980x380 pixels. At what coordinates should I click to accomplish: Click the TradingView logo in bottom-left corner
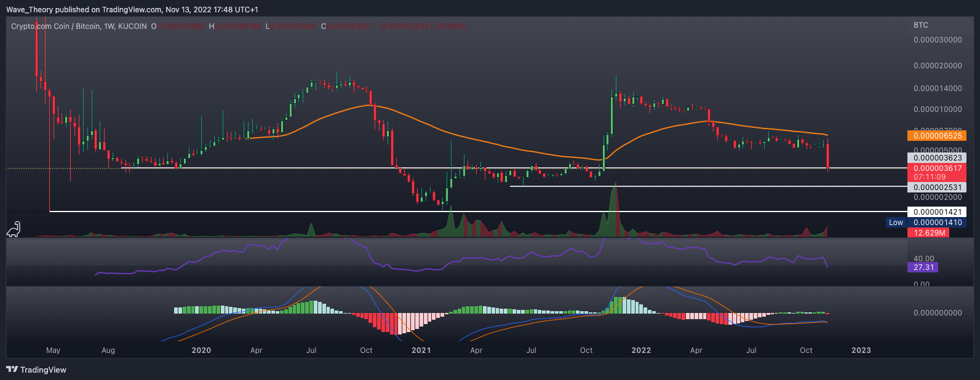tap(36, 370)
